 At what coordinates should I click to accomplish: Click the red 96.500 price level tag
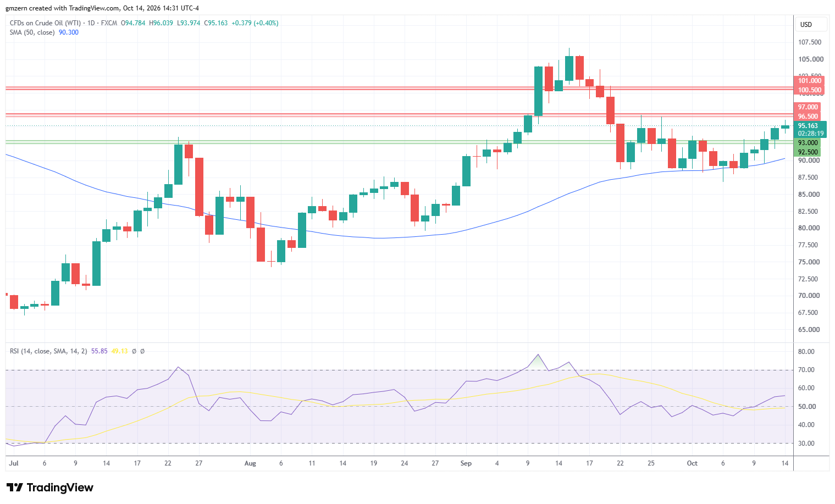point(808,117)
